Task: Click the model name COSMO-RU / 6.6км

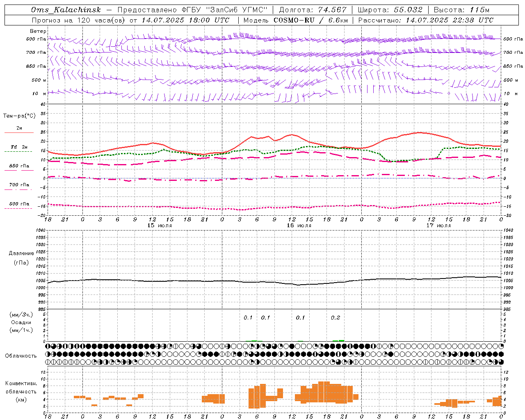Action: (311, 20)
